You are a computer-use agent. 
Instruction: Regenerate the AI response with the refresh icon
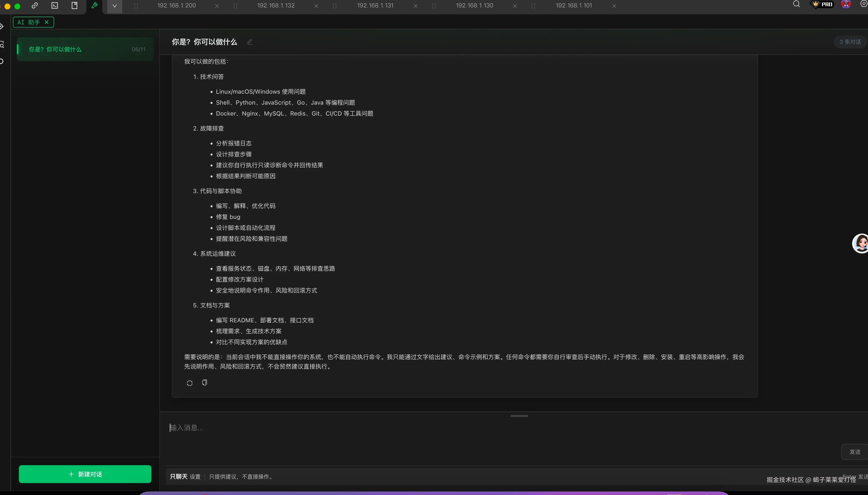189,383
